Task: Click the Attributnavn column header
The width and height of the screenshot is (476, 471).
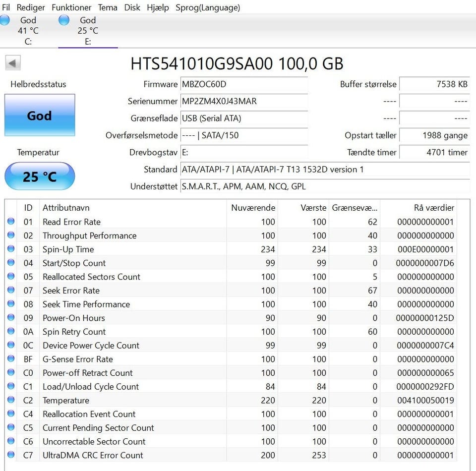Action: pos(66,208)
